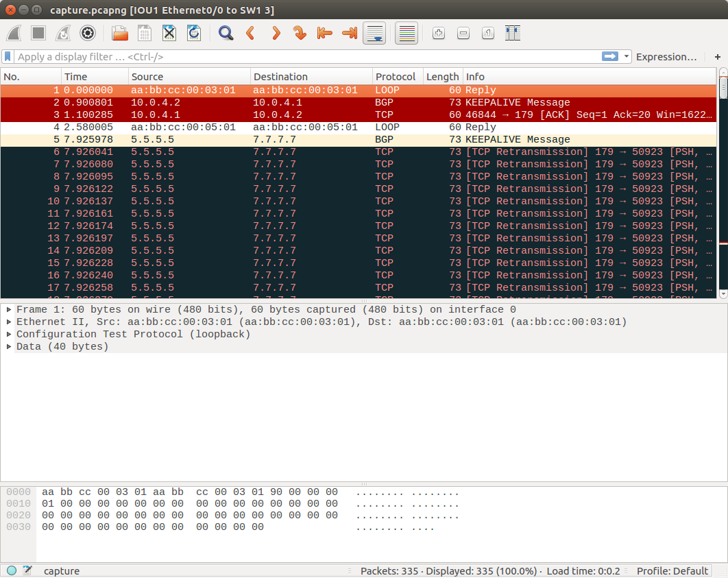The image size is (728, 578).
Task: Click the add filter plus button
Action: tap(717, 57)
